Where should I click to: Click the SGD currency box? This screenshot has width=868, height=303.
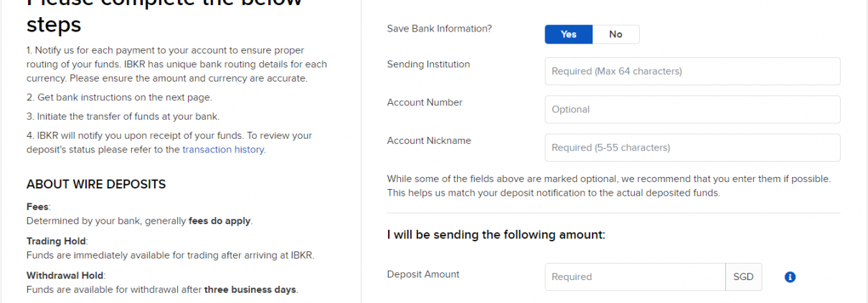(743, 276)
